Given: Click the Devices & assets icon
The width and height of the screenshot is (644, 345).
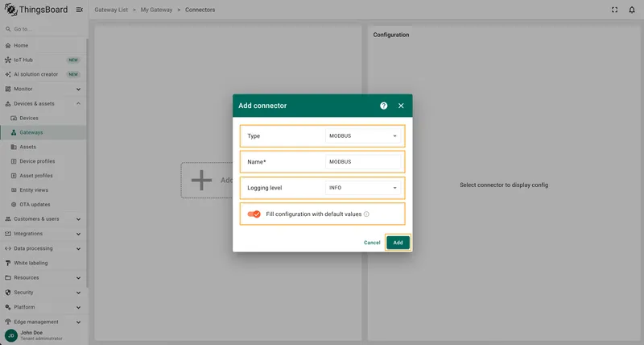Looking at the screenshot, I should [x=8, y=104].
